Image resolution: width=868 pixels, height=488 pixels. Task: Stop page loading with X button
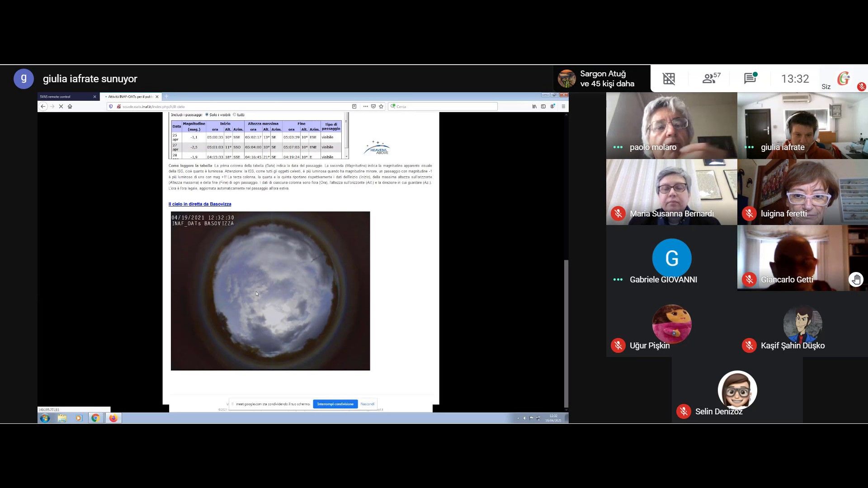point(61,107)
